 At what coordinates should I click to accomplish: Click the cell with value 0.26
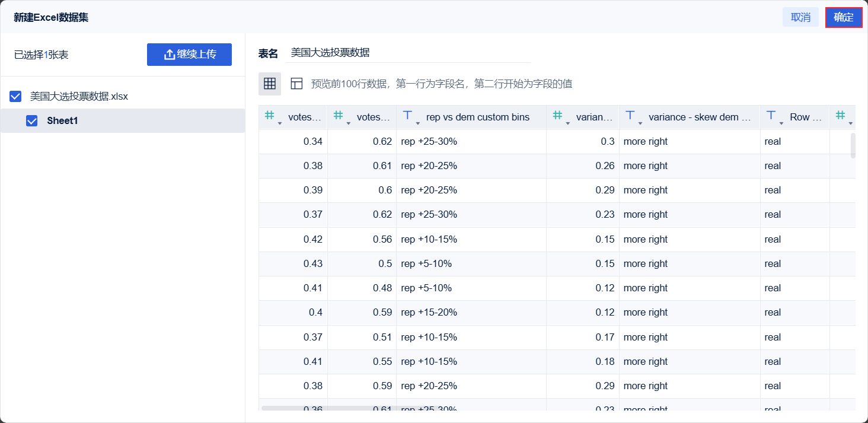coord(583,166)
